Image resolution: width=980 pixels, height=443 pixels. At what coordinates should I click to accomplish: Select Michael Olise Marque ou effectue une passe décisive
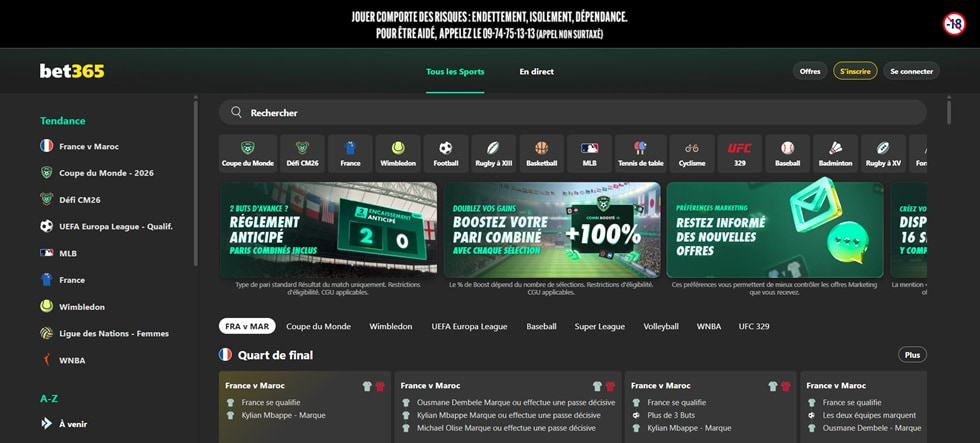(506, 428)
